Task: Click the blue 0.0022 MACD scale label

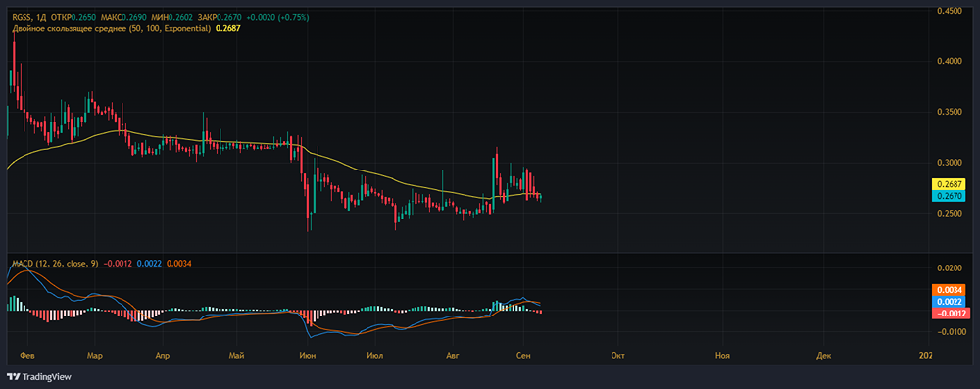Action: coord(950,302)
